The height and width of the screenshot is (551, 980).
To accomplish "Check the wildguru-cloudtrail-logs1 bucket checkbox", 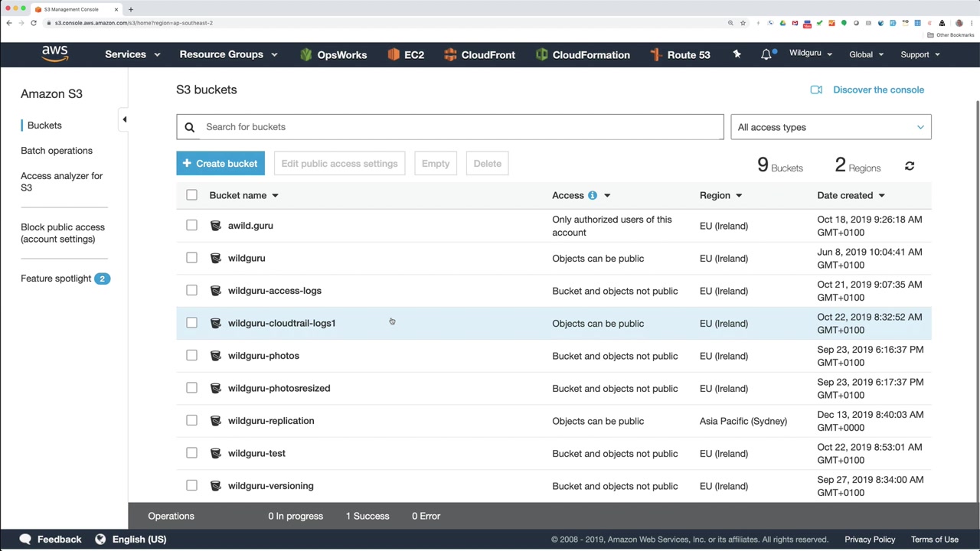I will click(191, 323).
